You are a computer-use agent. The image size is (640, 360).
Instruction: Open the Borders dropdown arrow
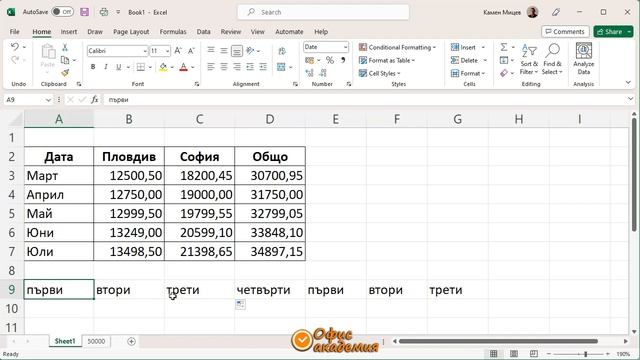point(150,67)
